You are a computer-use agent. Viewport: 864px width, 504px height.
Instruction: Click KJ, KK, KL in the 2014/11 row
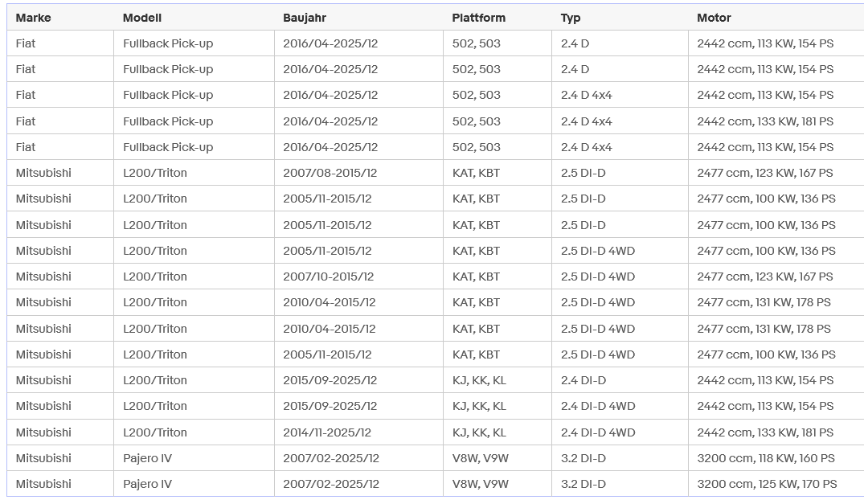point(479,432)
